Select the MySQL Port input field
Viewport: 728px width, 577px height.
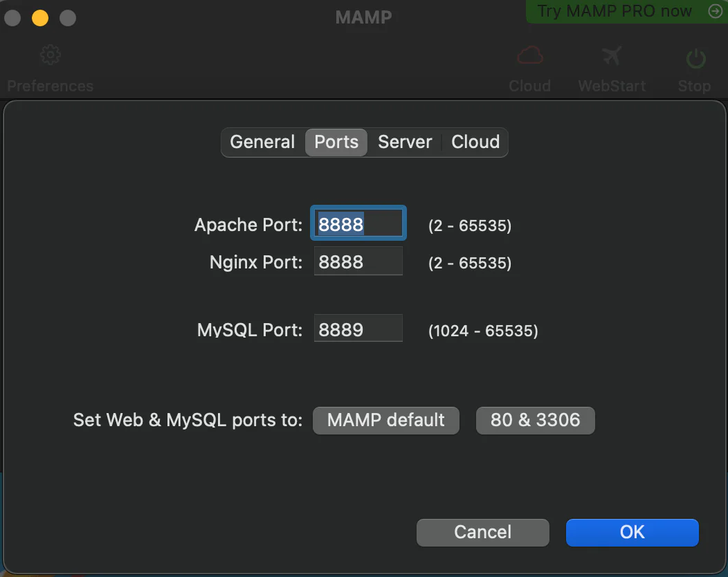[x=358, y=329]
